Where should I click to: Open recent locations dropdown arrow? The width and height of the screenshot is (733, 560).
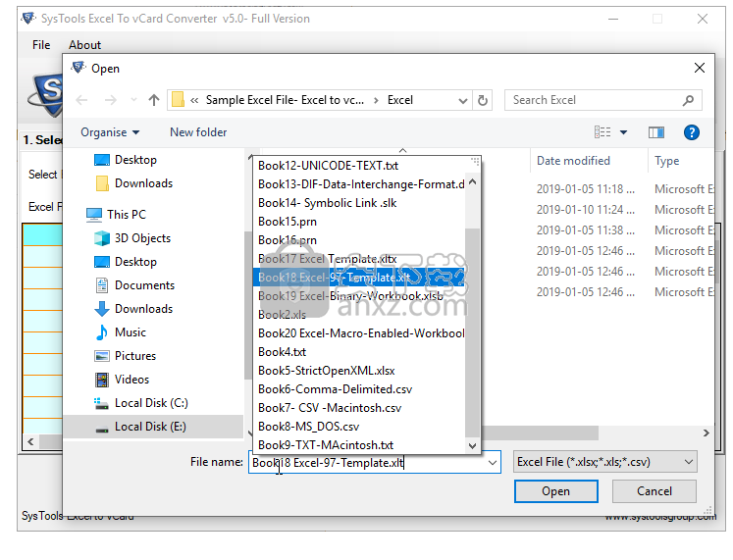click(x=134, y=100)
